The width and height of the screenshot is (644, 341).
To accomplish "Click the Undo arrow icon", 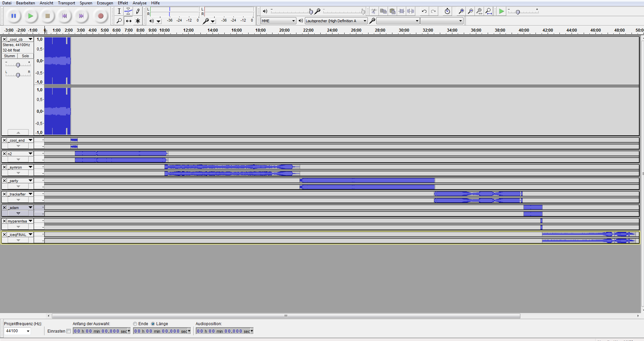I will pos(424,11).
